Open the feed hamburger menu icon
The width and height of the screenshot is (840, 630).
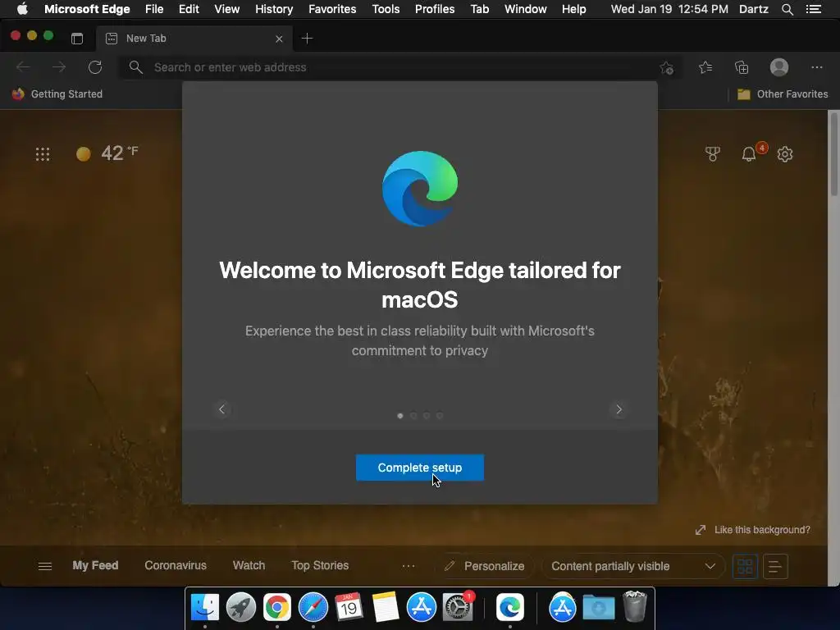point(45,566)
